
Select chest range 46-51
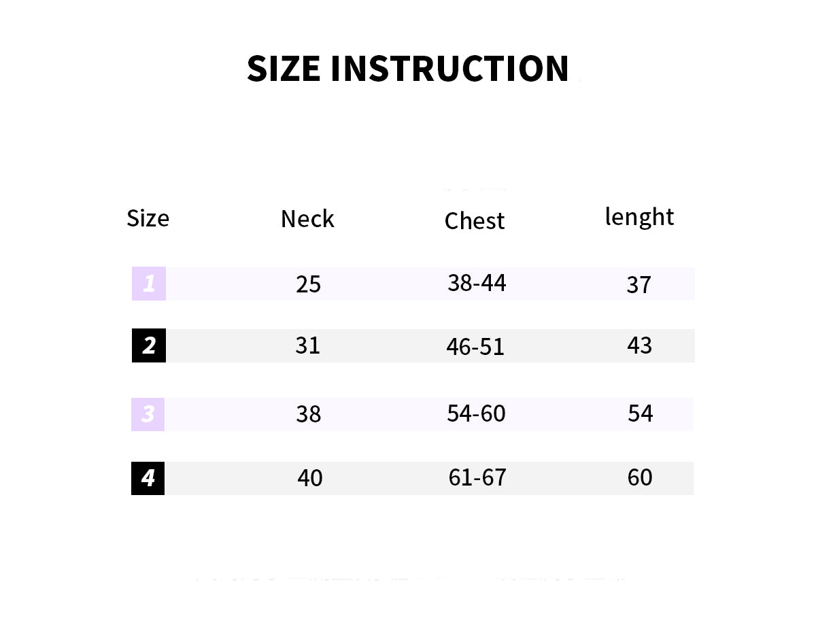(475, 347)
